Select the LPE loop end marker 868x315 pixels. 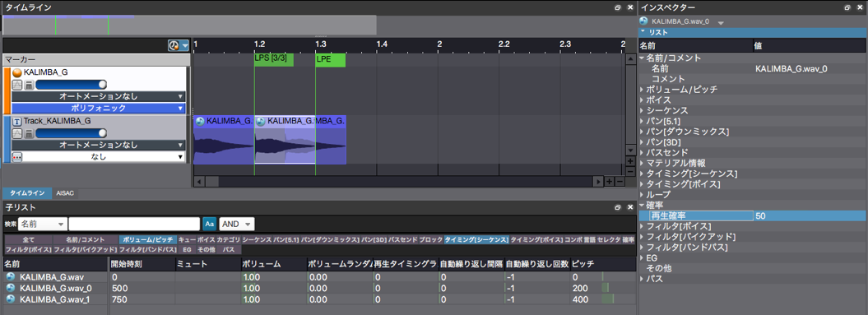[x=331, y=60]
